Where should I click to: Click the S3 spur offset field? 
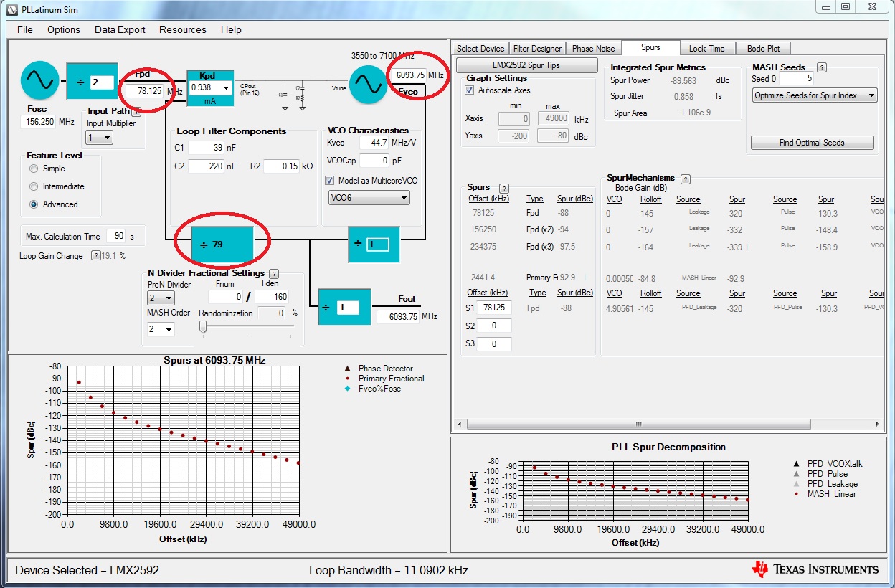coord(495,343)
